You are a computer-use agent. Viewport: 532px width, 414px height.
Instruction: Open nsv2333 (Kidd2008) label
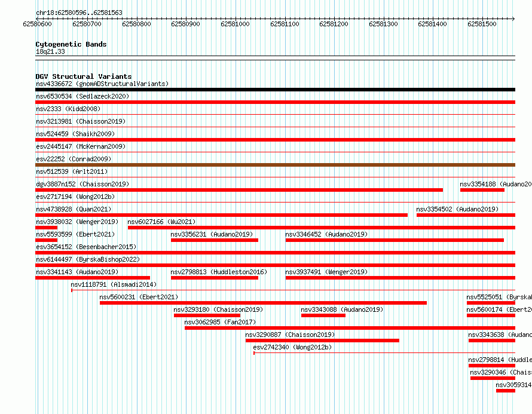[68, 109]
